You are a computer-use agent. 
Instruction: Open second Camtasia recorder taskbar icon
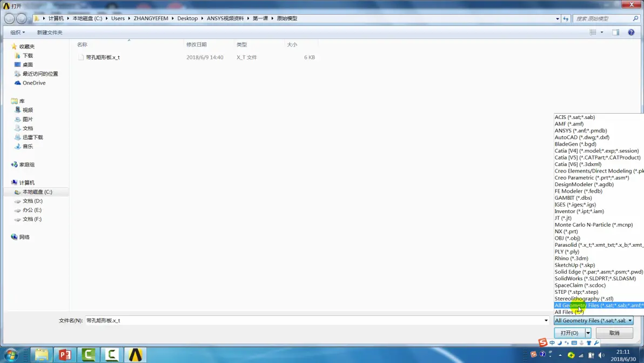tap(111, 355)
